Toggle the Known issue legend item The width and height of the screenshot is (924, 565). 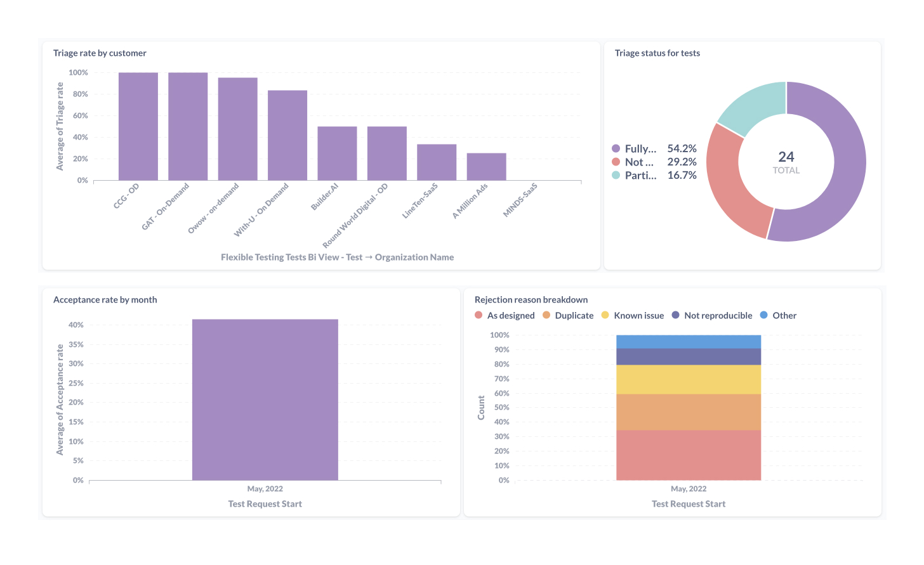tap(633, 316)
